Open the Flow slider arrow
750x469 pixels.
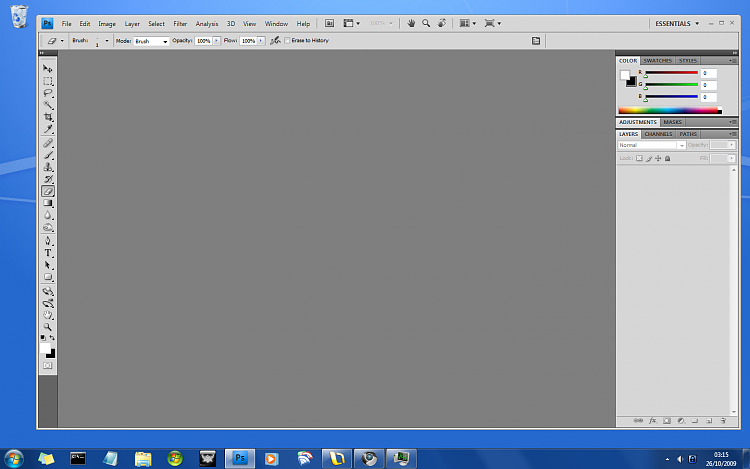pos(261,41)
